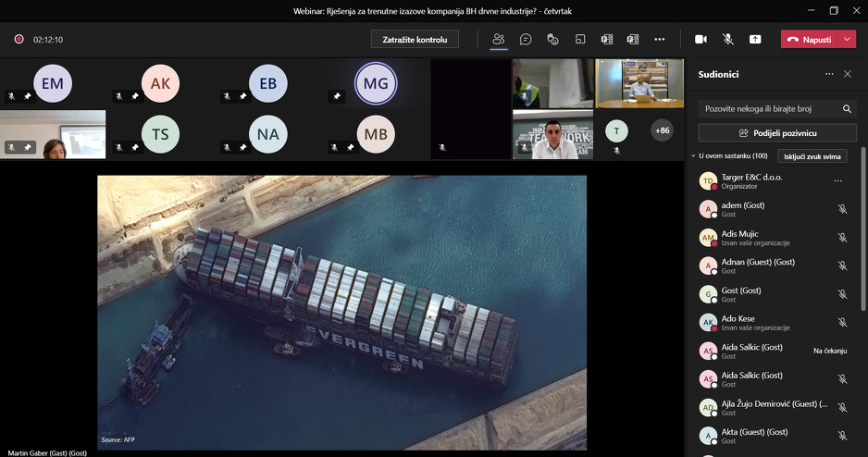Select the MG participant tile
The width and height of the screenshot is (868, 457).
pyautogui.click(x=376, y=83)
